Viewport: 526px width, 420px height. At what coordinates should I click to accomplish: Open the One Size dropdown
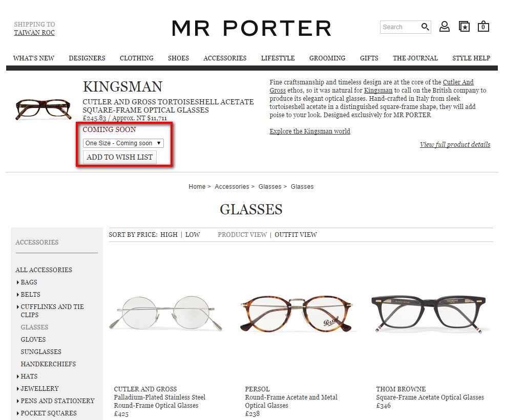tap(123, 143)
